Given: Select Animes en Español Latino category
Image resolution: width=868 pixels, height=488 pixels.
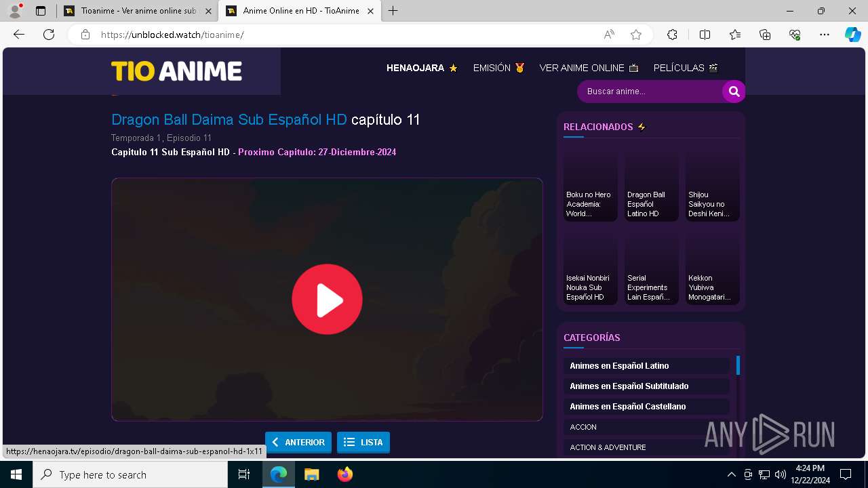Looking at the screenshot, I should click(x=646, y=366).
